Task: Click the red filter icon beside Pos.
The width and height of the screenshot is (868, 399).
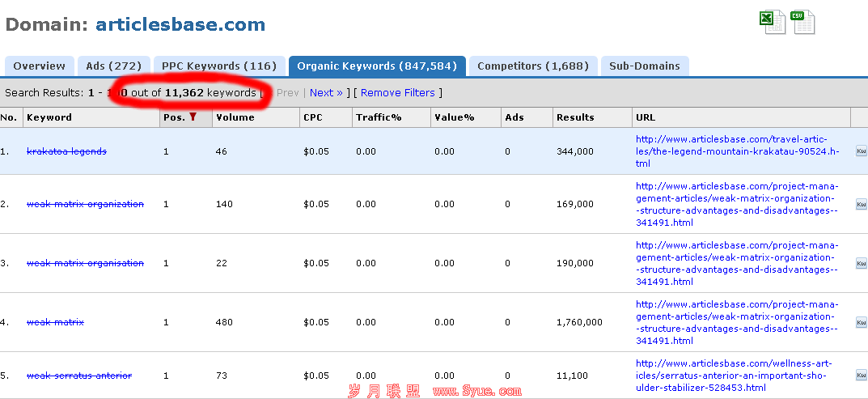Action: (193, 117)
